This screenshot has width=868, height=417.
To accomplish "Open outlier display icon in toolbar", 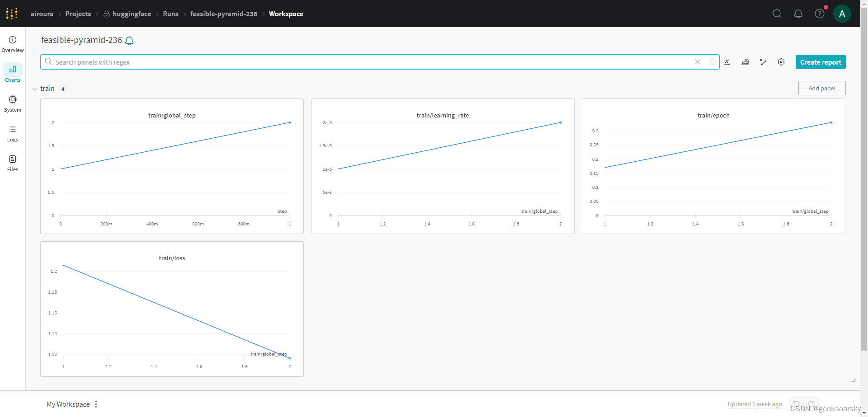I will [x=763, y=62].
